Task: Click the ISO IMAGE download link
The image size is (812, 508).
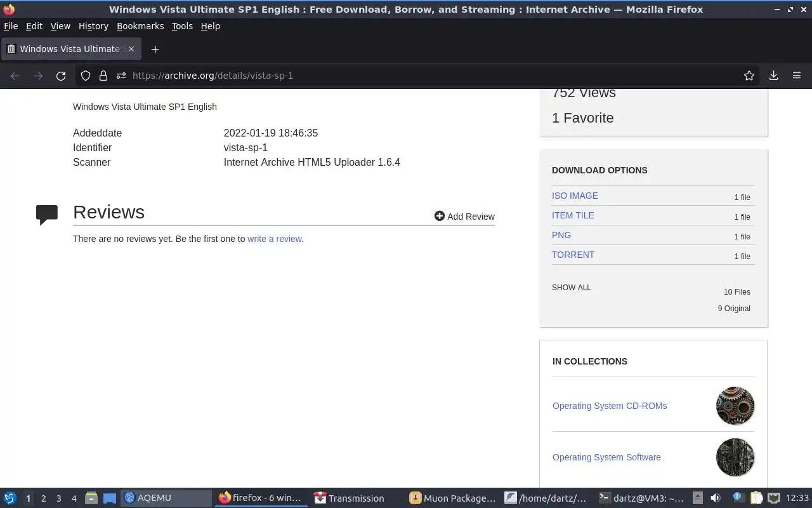Action: pyautogui.click(x=575, y=196)
